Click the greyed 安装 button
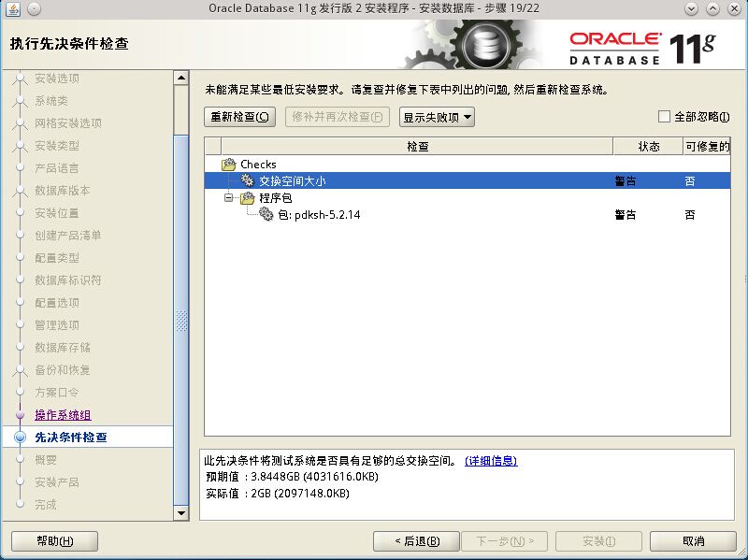Screen dimensions: 748x560 598,541
